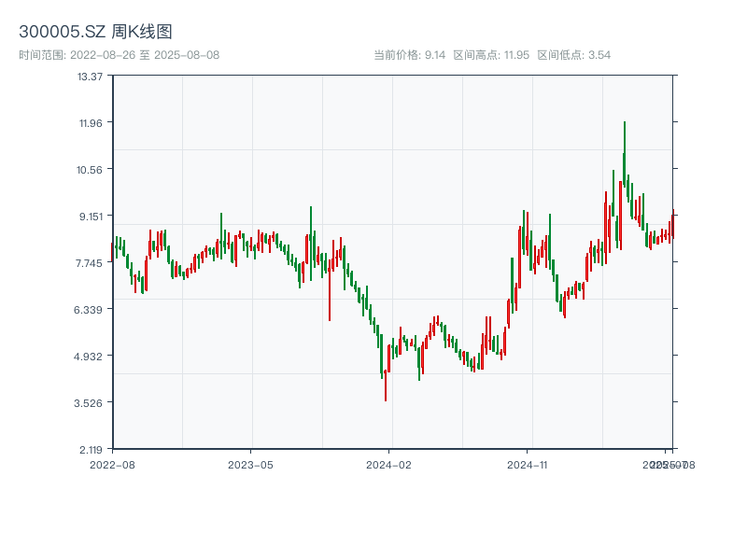Click the 9.151 y-axis price label

pyautogui.click(x=90, y=216)
